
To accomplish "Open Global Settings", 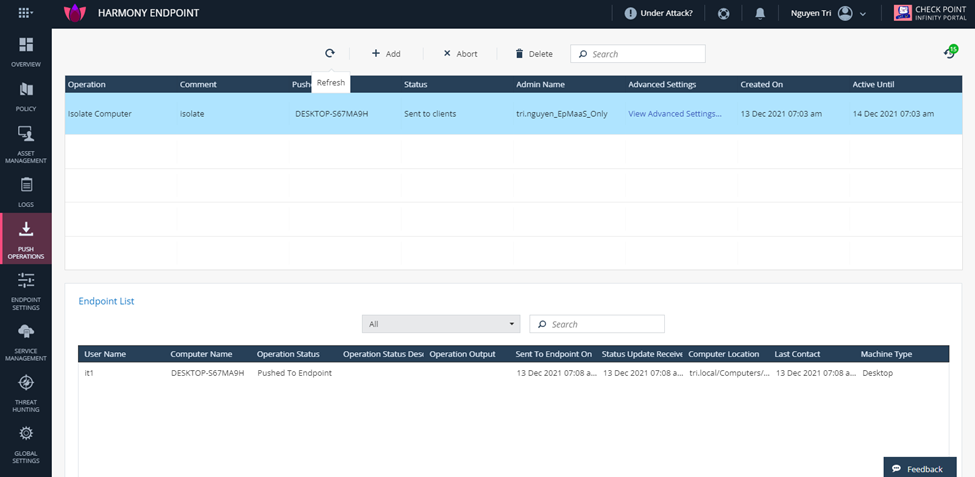I will [25, 445].
